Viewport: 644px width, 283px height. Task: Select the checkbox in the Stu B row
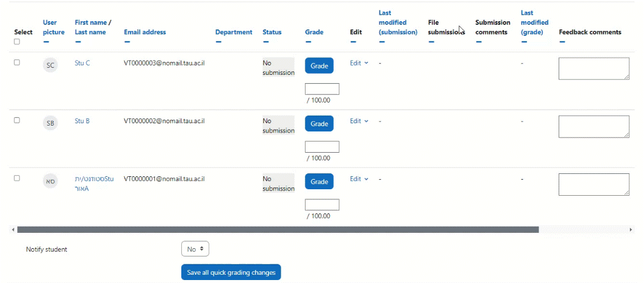[17, 120]
